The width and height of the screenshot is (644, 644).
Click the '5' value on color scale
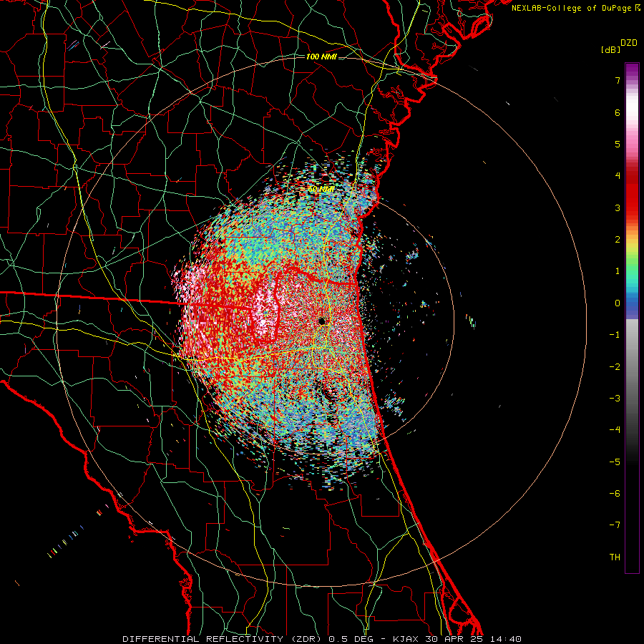point(618,144)
